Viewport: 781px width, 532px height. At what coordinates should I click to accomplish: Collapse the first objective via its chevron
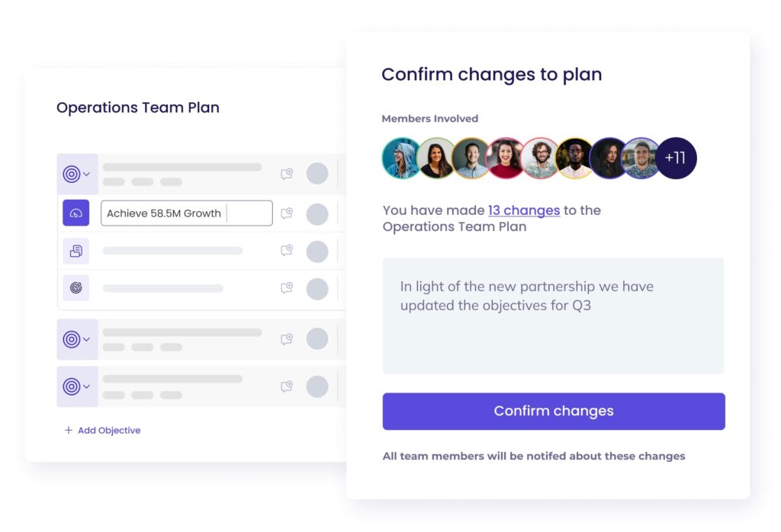pos(87,175)
